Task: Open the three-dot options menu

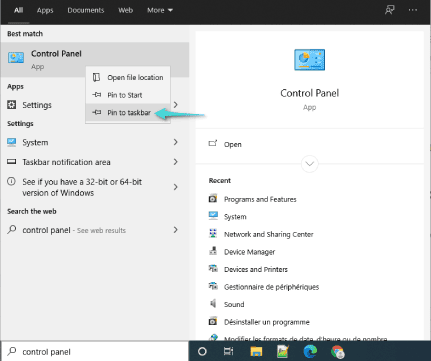Action: (413, 10)
